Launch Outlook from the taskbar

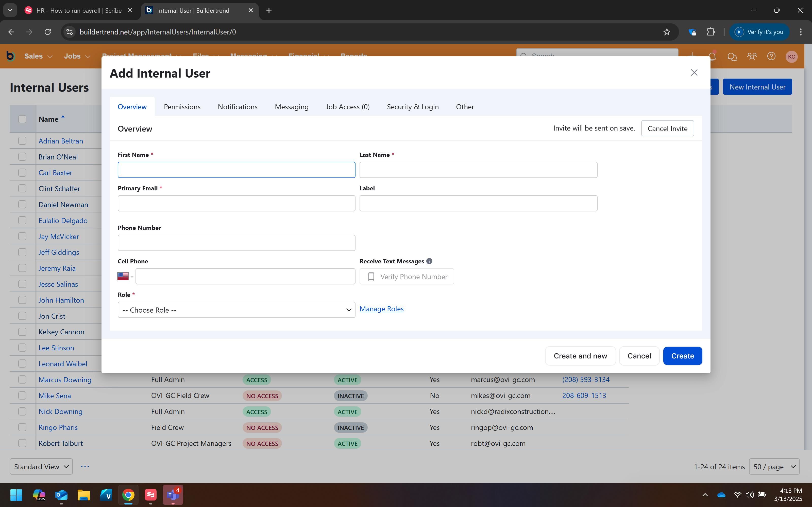(x=61, y=495)
